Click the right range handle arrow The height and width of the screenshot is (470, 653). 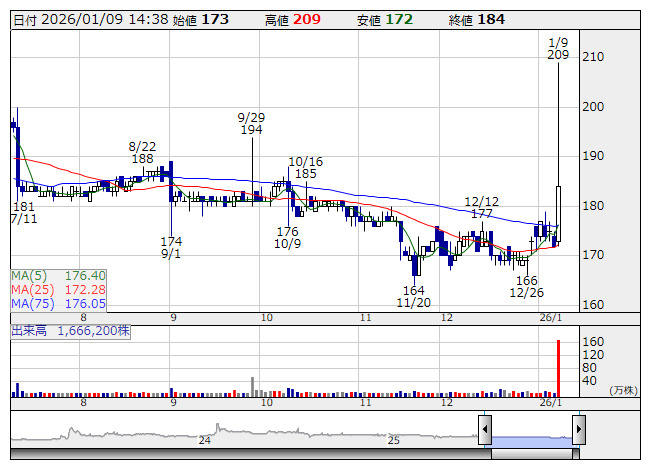click(578, 431)
